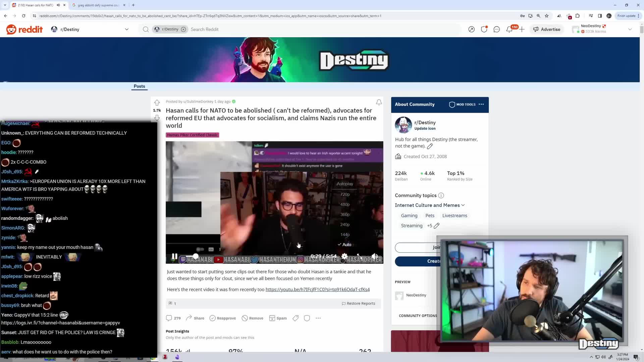Screen dimensions: 644x362
Task: Click Finish update button
Action: click(x=629, y=16)
